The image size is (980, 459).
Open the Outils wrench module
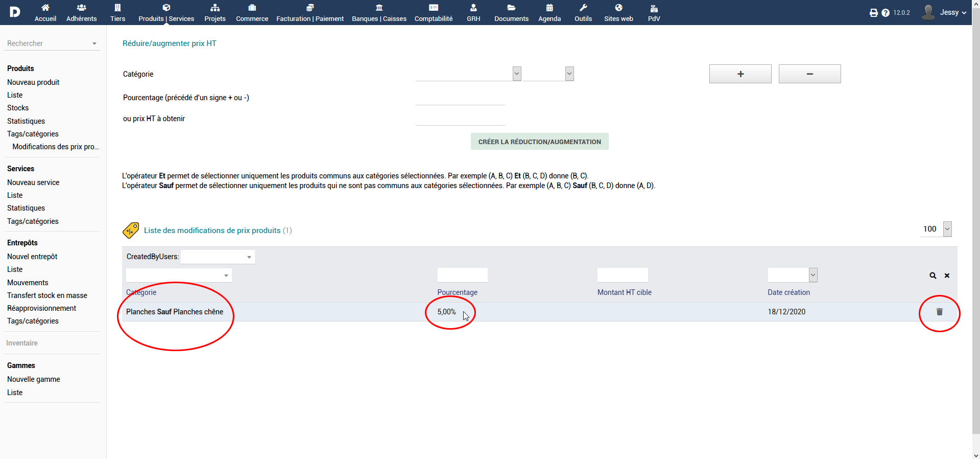pyautogui.click(x=583, y=12)
